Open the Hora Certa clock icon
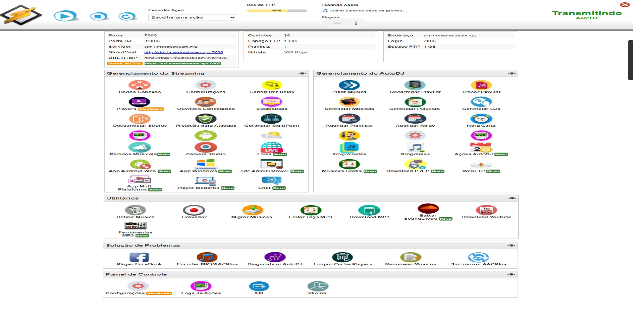644x309 pixels. pos(481,119)
